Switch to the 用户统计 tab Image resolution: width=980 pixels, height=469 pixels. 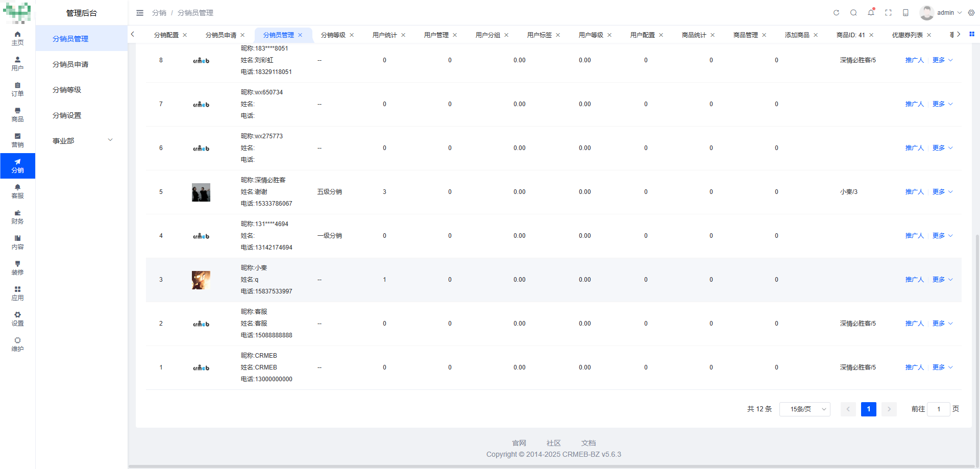(384, 35)
